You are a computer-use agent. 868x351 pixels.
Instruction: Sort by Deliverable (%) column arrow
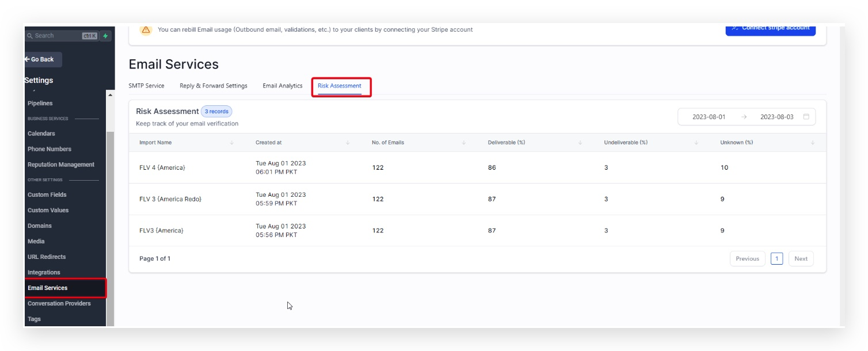point(580,143)
